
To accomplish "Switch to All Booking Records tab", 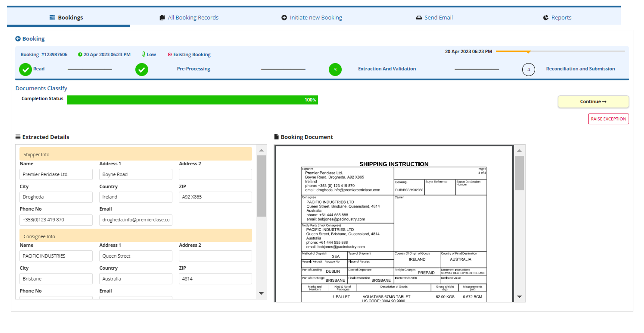I will point(189,17).
